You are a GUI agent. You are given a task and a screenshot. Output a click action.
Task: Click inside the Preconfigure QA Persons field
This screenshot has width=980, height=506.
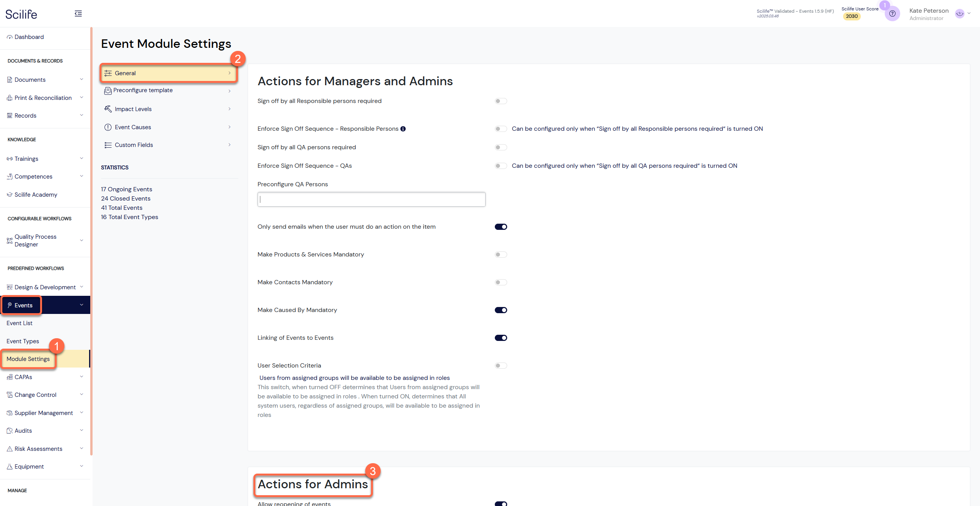click(x=371, y=199)
